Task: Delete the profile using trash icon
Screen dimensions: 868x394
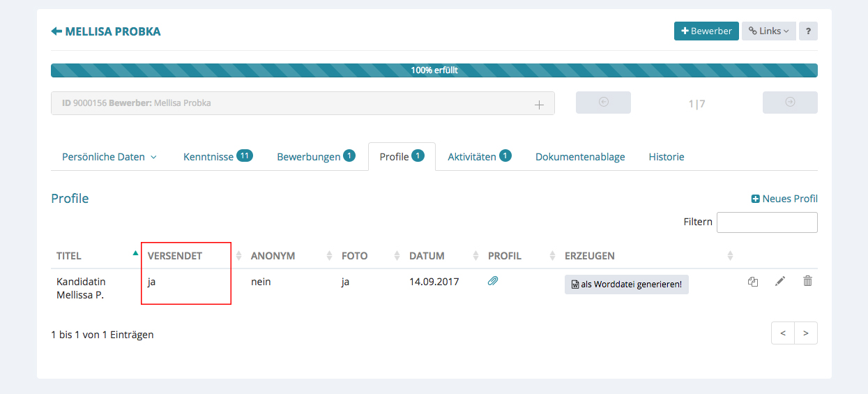Action: tap(807, 281)
